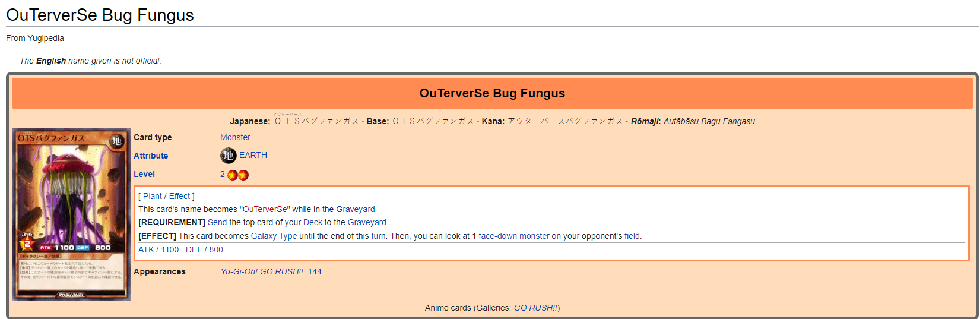Open Yu-Gi-Oh! GO RUSH!! appearances link
Screen dimensions: 980x319
click(262, 271)
